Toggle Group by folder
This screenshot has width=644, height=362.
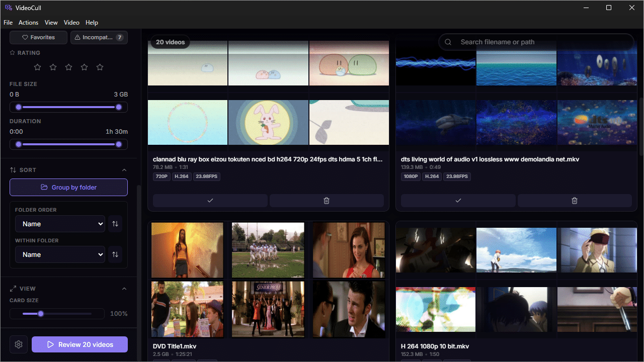[68, 187]
